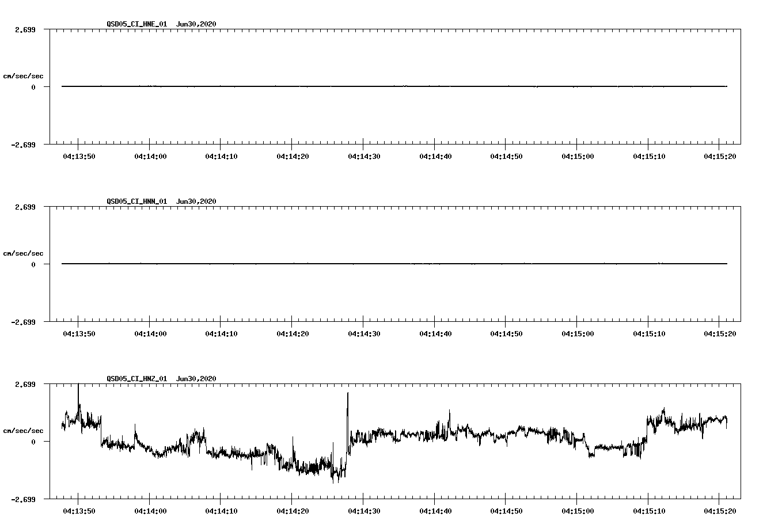Screen dimensions: 782x532
Task: Click the 2.699 upper limit on HNE plot
Action: 25,29
